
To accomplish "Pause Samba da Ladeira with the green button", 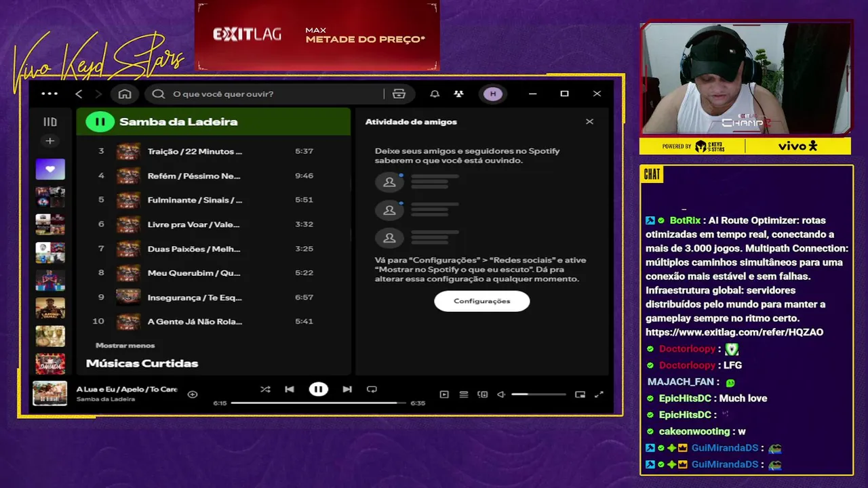I will 100,122.
